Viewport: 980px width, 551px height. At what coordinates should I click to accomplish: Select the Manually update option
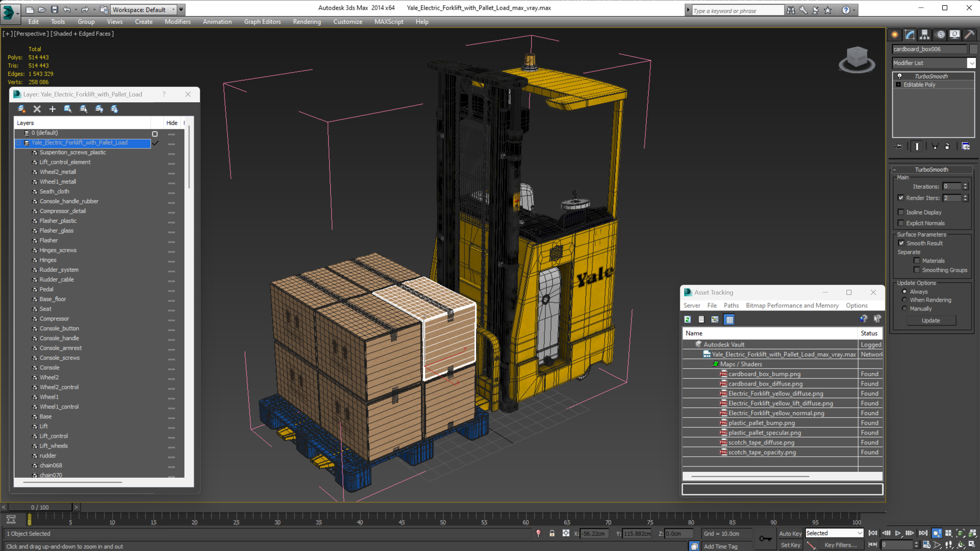(904, 308)
